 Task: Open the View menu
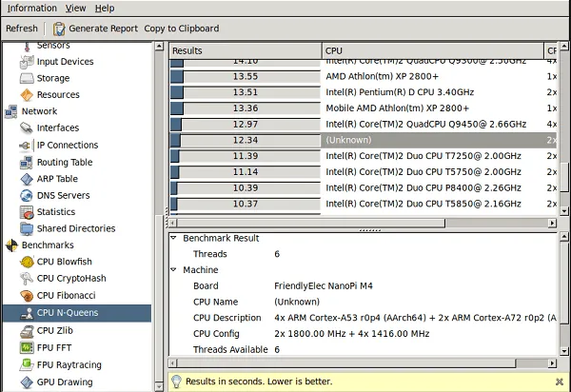pos(75,8)
